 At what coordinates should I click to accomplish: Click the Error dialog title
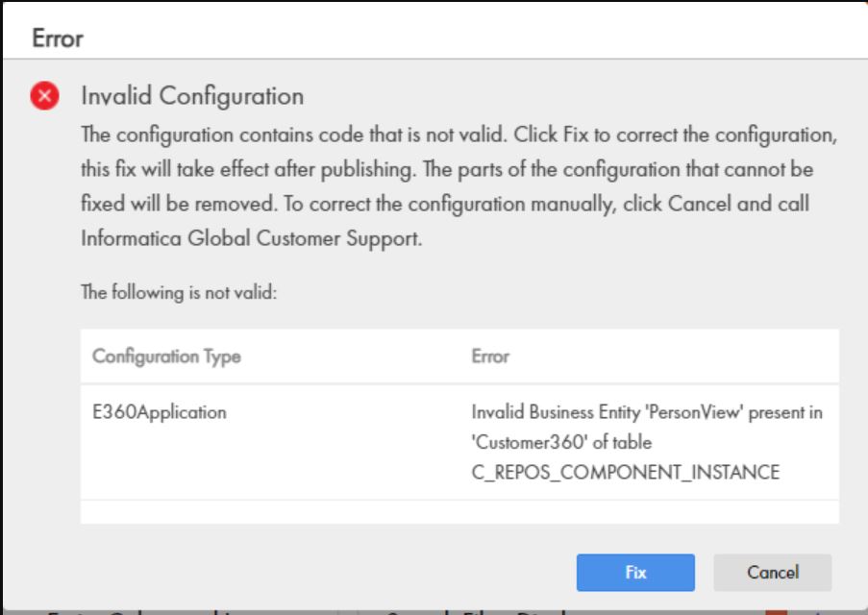pyautogui.click(x=58, y=38)
